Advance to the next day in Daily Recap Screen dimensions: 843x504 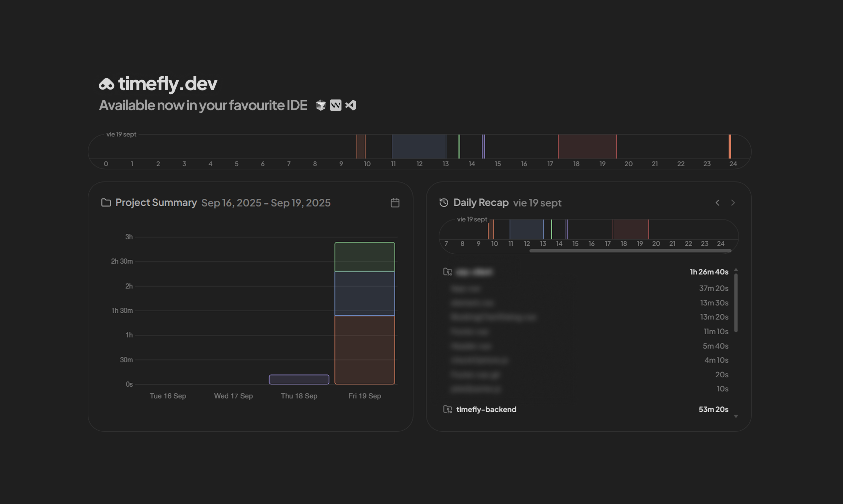point(733,202)
